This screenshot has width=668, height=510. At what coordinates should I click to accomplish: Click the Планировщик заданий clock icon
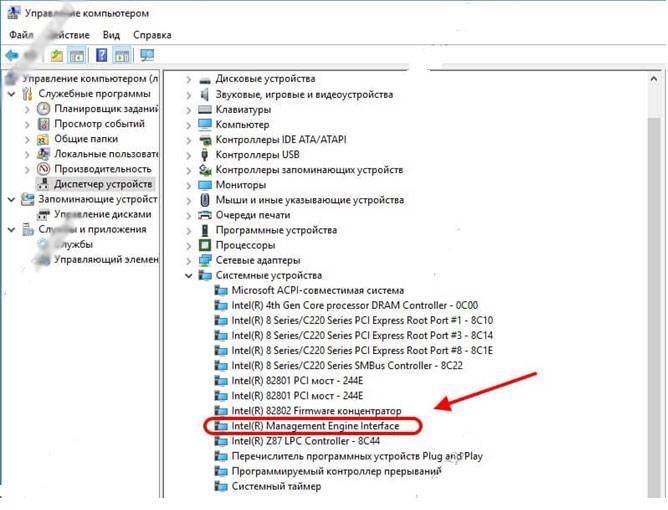click(x=43, y=109)
